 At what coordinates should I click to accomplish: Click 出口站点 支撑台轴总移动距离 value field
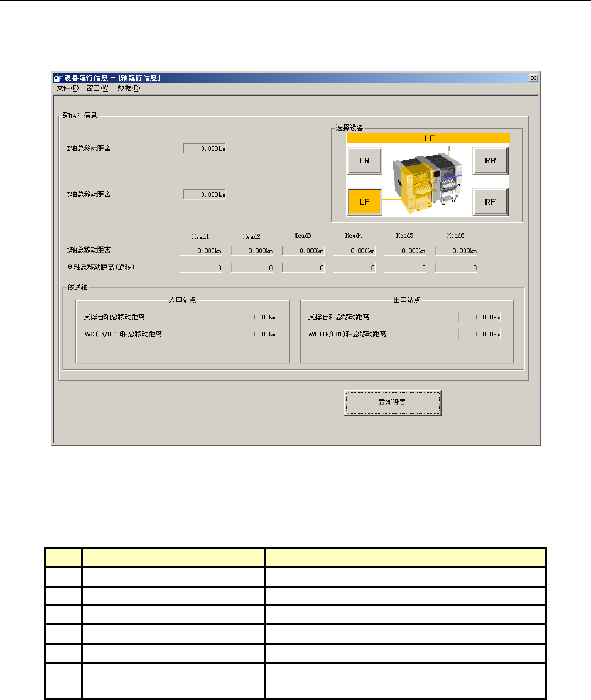click(x=479, y=317)
